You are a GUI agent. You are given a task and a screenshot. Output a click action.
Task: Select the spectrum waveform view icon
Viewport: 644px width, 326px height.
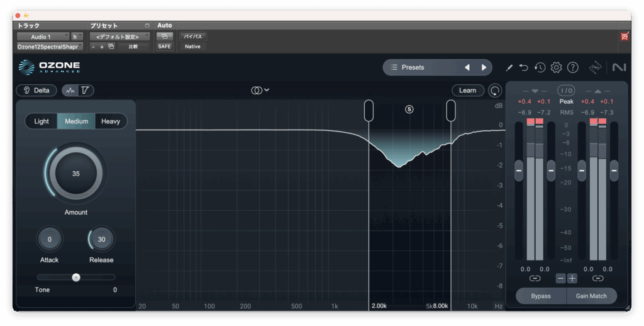[x=70, y=91]
